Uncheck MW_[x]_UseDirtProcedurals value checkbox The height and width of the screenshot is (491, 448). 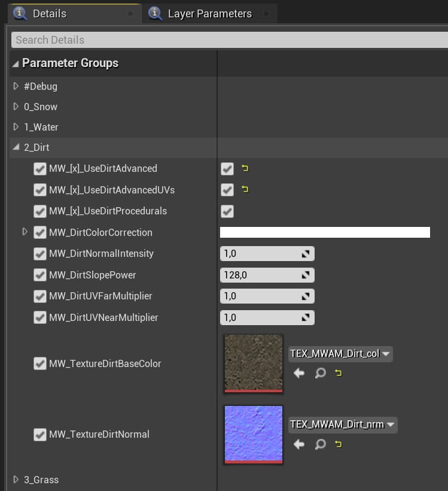(227, 211)
